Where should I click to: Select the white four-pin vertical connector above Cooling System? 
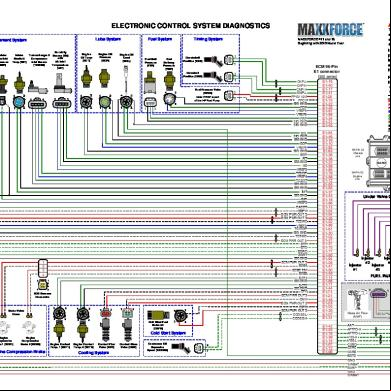tap(43, 269)
